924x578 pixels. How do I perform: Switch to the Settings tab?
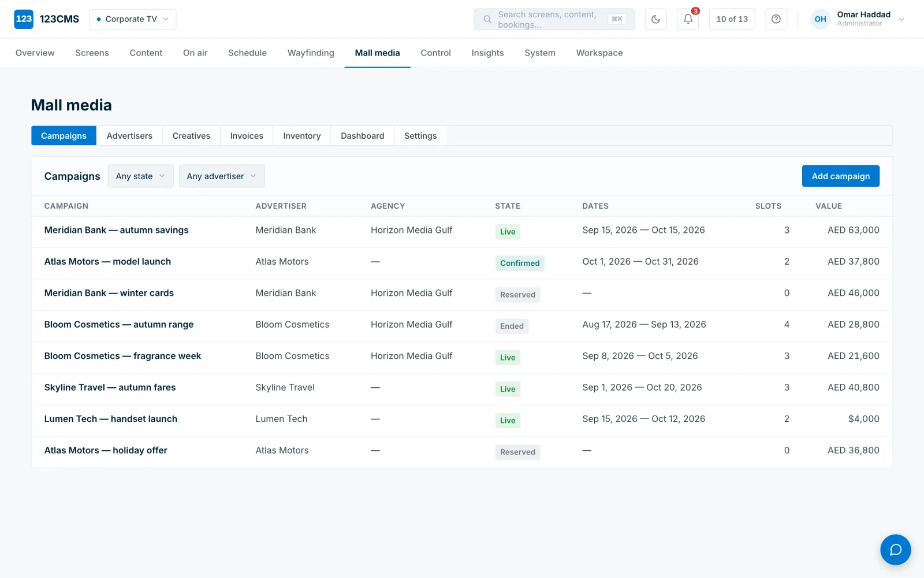point(420,136)
